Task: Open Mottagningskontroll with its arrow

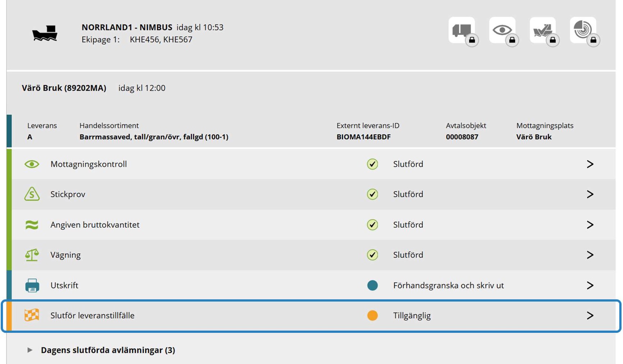Action: point(590,164)
